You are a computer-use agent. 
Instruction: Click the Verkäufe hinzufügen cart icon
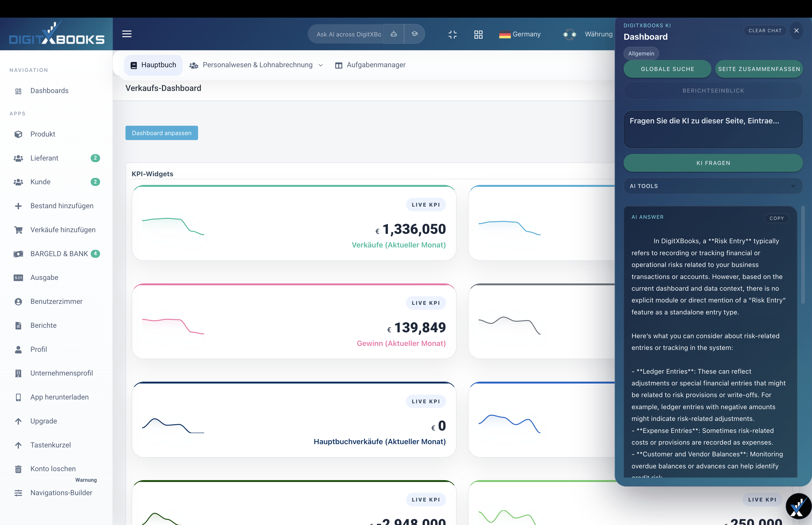pos(18,230)
